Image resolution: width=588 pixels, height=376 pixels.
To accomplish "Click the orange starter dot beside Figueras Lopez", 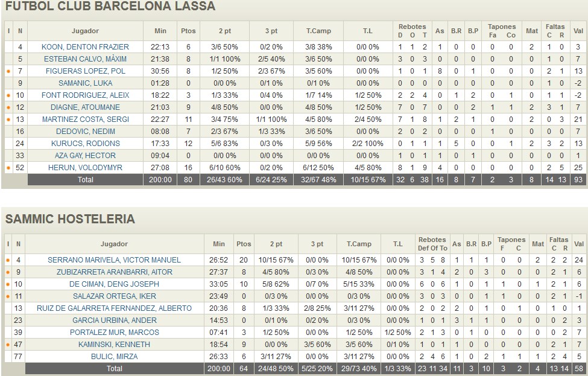I will (8, 71).
